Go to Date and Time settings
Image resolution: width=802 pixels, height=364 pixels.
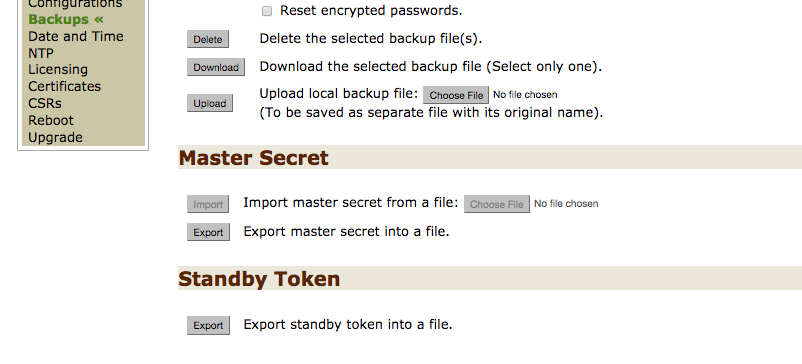[x=76, y=36]
